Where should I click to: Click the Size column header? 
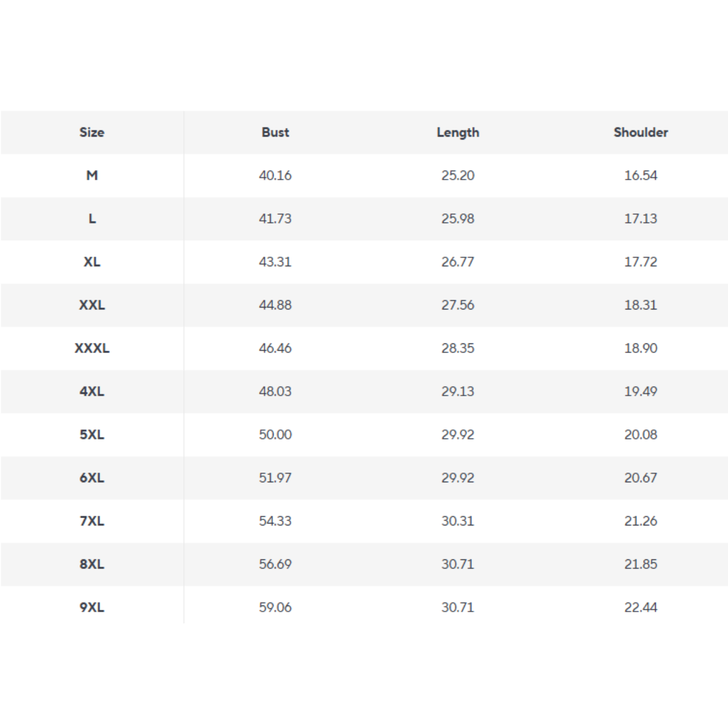[92, 132]
